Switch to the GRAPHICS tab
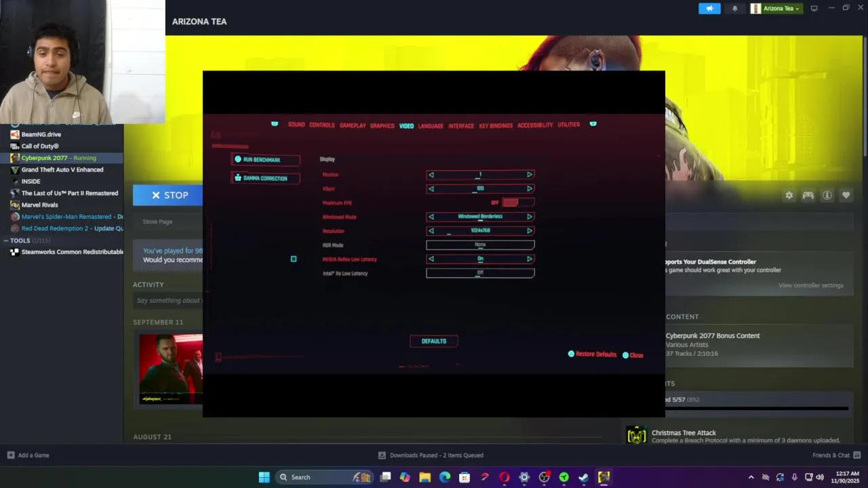The height and width of the screenshot is (488, 868). (x=382, y=125)
